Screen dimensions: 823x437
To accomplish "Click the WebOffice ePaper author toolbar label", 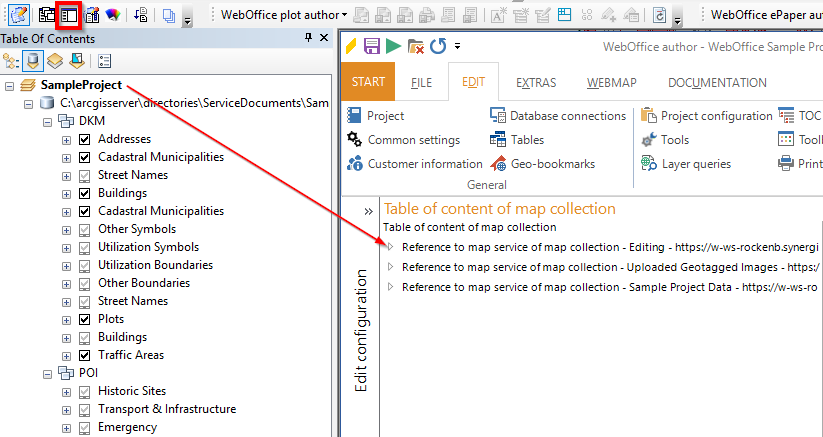I will (x=766, y=15).
